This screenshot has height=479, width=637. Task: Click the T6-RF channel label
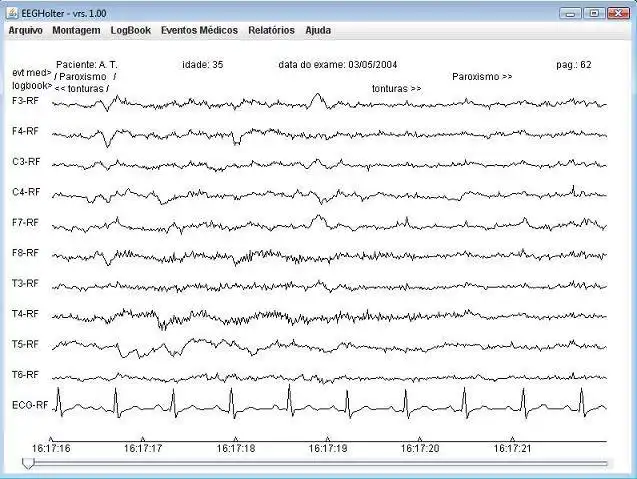pyautogui.click(x=25, y=375)
